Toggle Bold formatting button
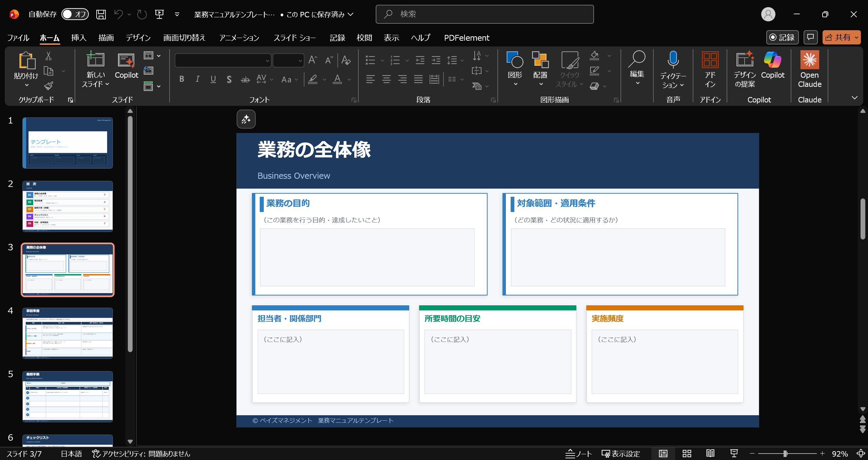Image resolution: width=868 pixels, height=460 pixels. click(182, 79)
